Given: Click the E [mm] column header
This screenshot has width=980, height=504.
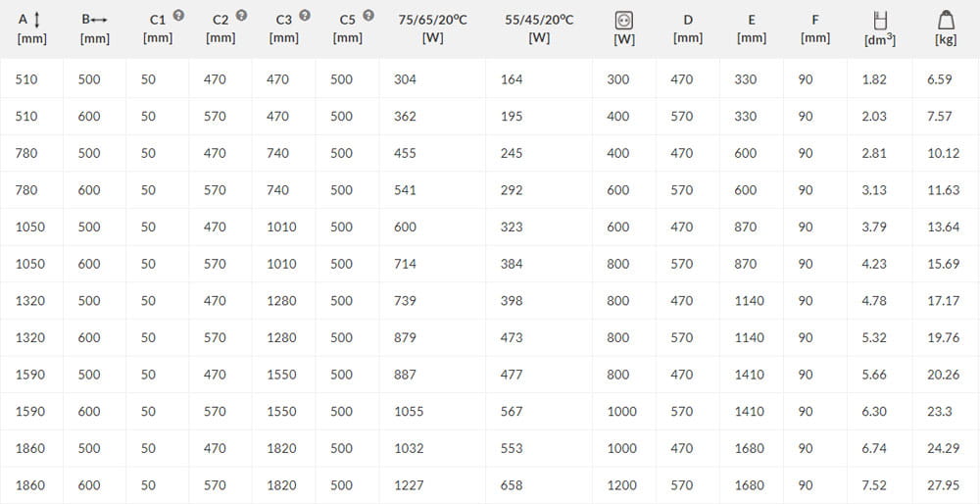Looking at the screenshot, I should (751, 28).
